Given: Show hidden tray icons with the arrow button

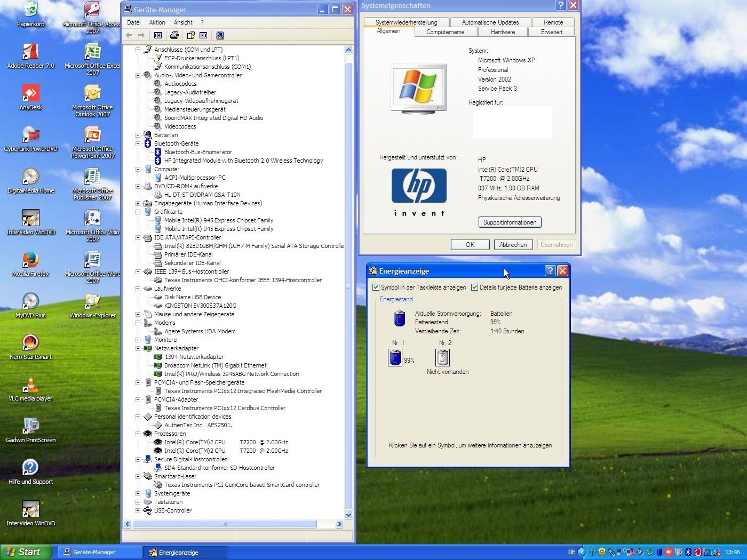Looking at the screenshot, I should 582,552.
